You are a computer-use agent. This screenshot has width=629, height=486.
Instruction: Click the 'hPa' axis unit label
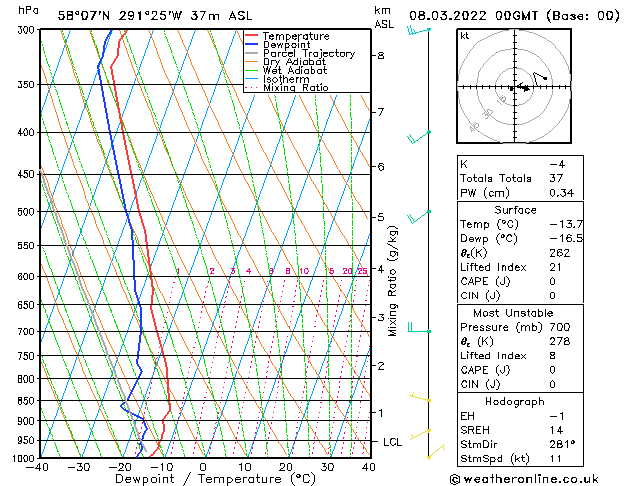coord(28,10)
